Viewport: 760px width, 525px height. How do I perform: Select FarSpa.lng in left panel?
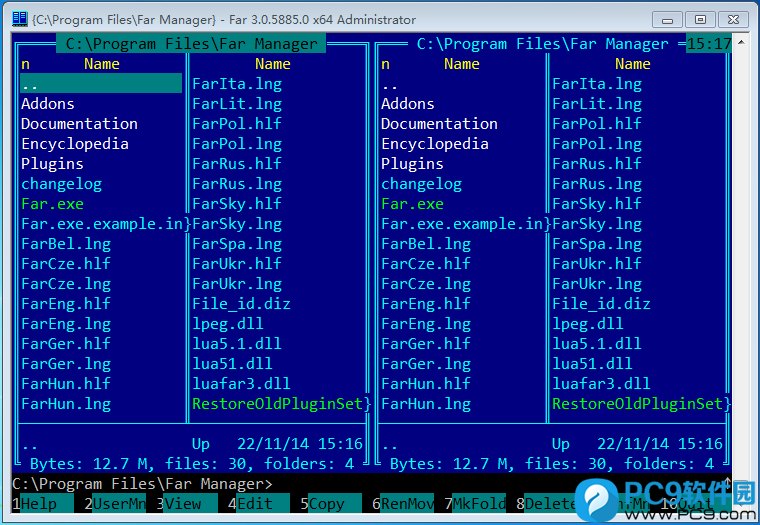point(237,244)
